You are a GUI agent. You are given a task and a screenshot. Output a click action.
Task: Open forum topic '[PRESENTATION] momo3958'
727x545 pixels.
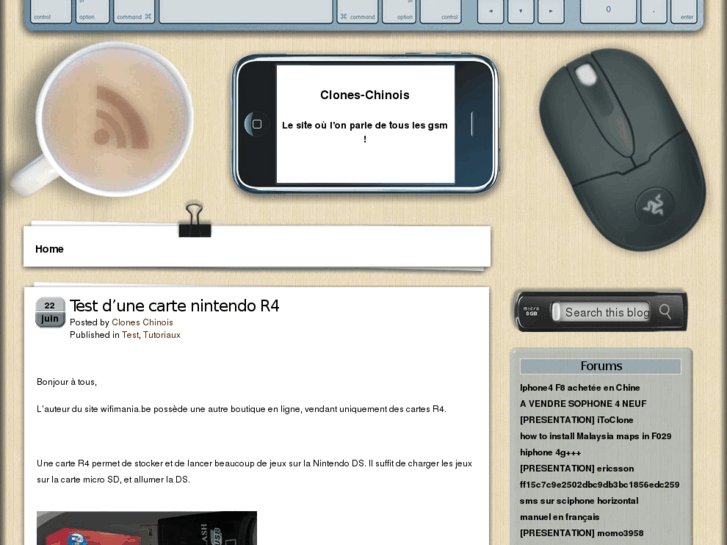coord(581,533)
